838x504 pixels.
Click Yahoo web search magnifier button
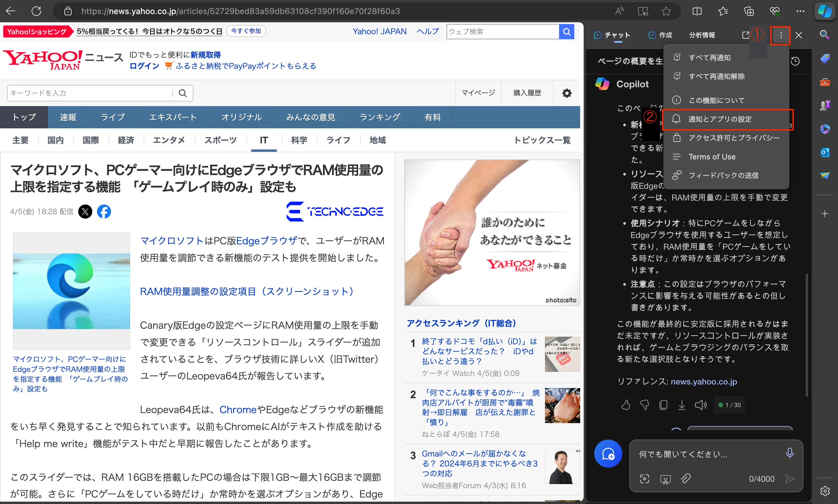[x=566, y=32]
